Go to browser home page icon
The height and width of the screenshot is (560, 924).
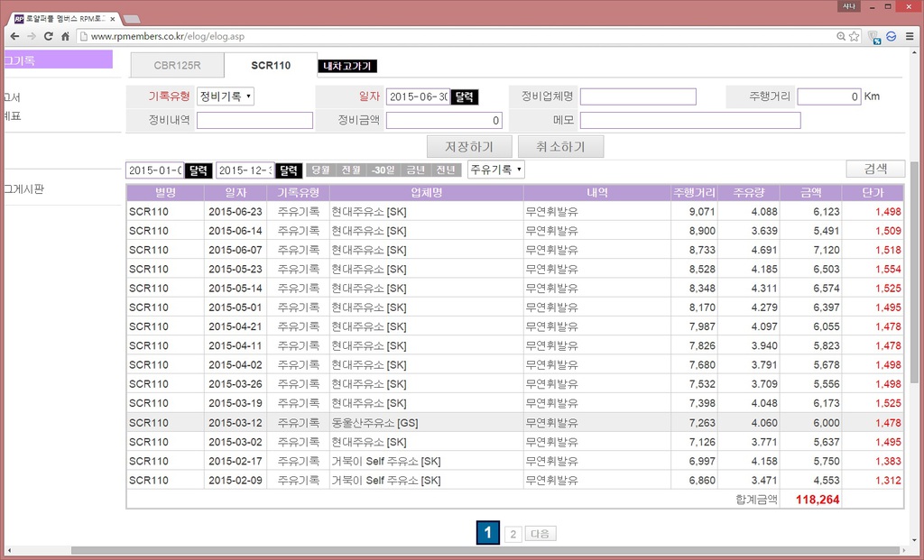click(x=66, y=36)
